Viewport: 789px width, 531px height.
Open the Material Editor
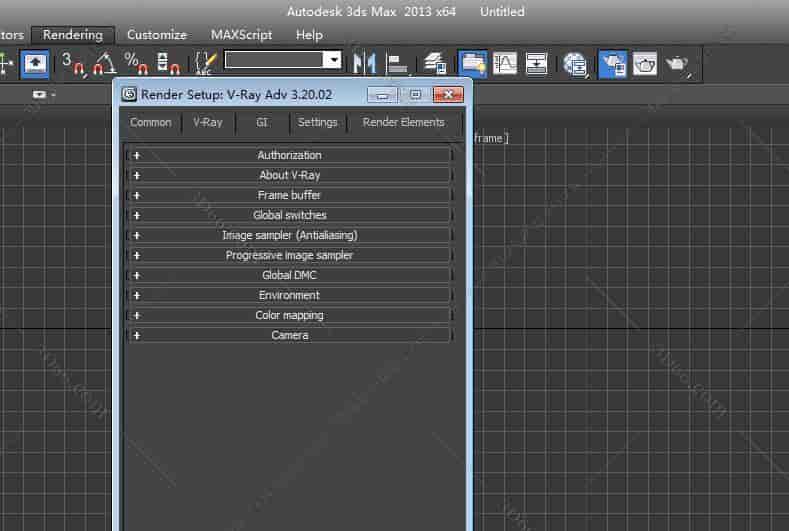tap(574, 63)
